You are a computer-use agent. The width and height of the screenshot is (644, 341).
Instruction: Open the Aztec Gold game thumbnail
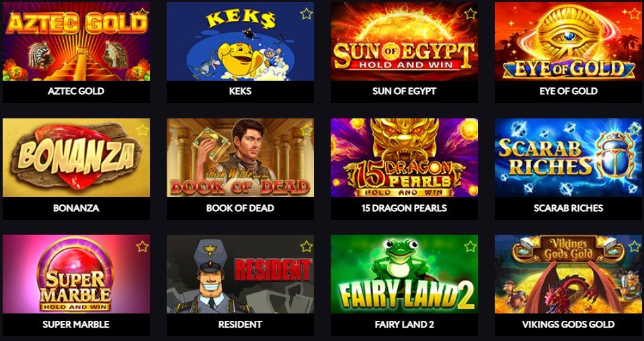pos(76,42)
